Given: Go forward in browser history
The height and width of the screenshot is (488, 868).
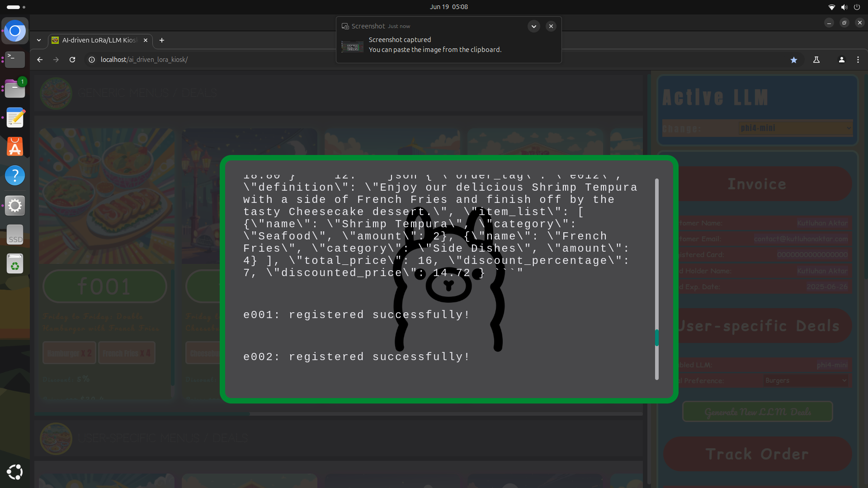Looking at the screenshot, I should coord(56,60).
